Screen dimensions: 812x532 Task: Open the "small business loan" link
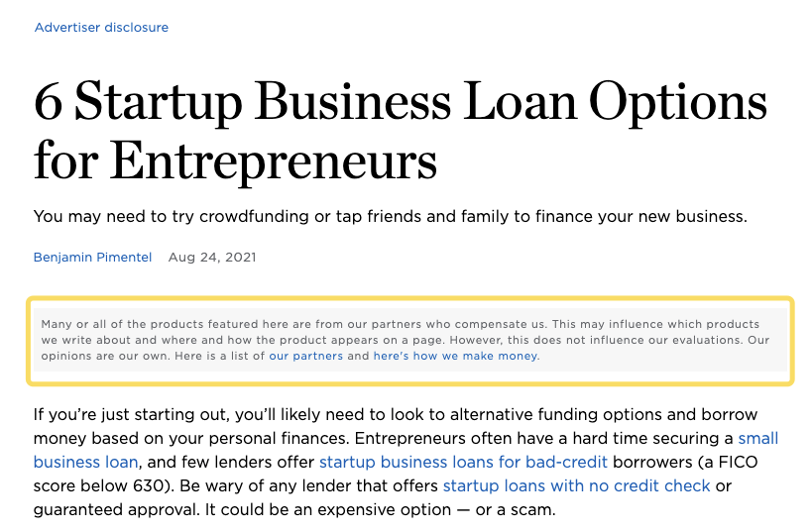point(86,461)
